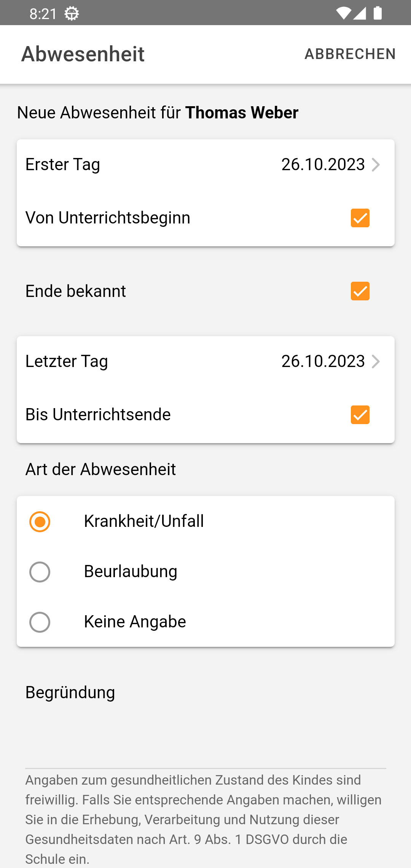Tap the Beurlaubung option label
This screenshot has height=868, width=411.
(x=131, y=571)
